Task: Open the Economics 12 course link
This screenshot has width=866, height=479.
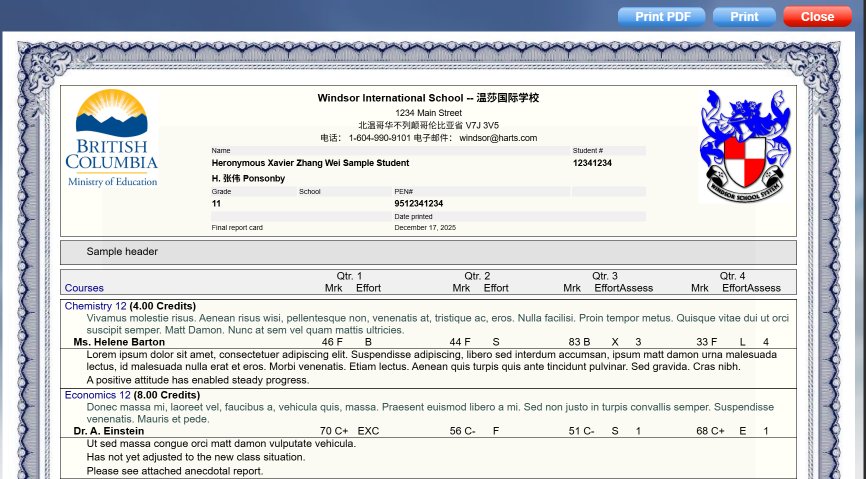Action: pos(97,395)
